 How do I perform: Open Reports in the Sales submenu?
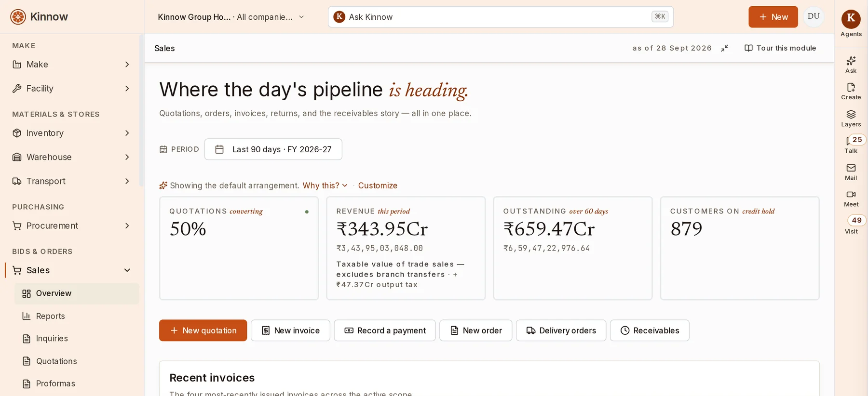(77, 316)
